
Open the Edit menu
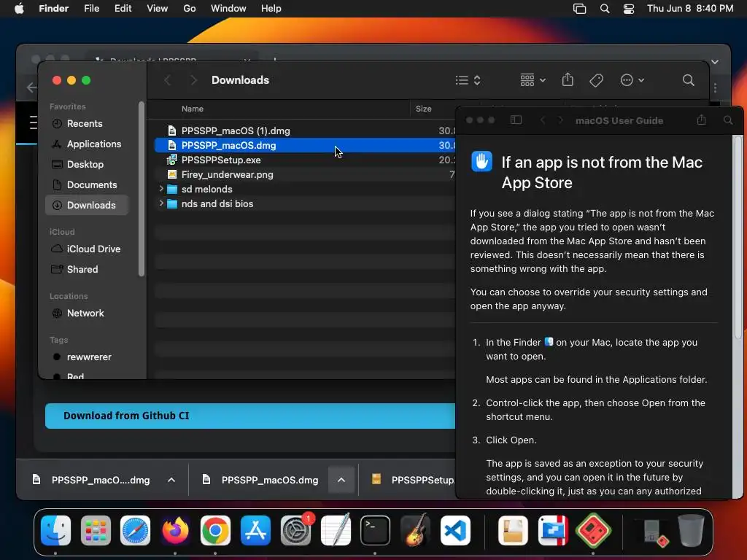[123, 9]
